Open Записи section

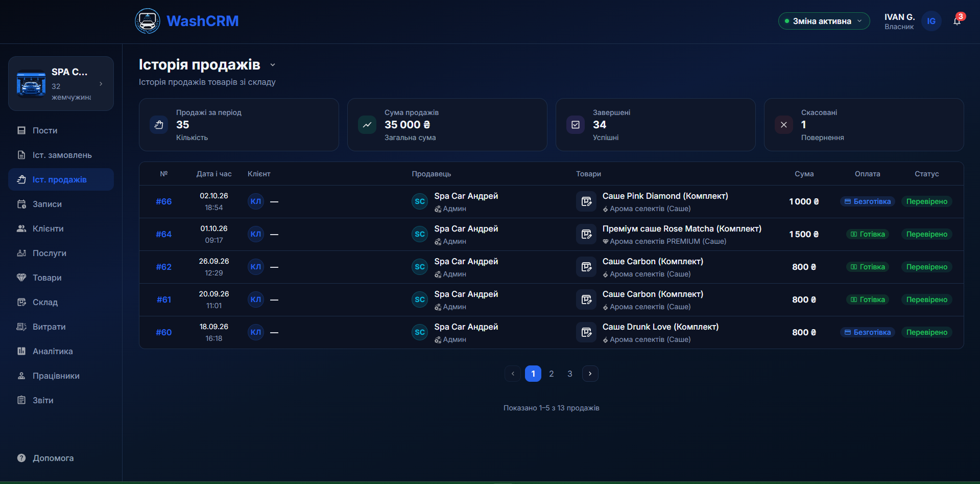(61, 204)
